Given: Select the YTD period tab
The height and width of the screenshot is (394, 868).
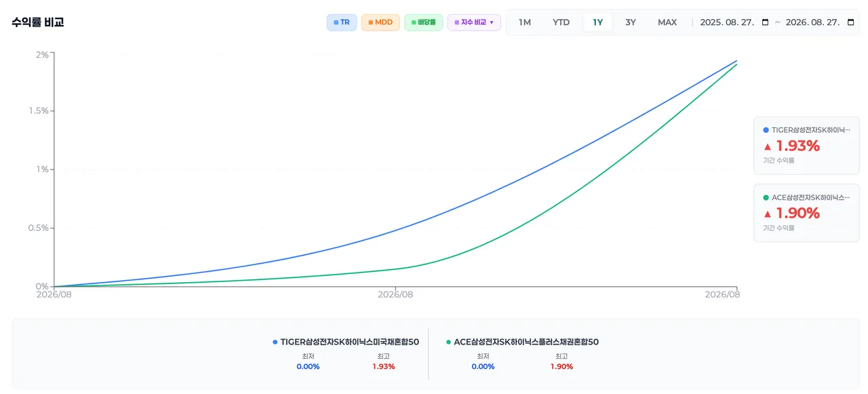Looking at the screenshot, I should pos(561,22).
